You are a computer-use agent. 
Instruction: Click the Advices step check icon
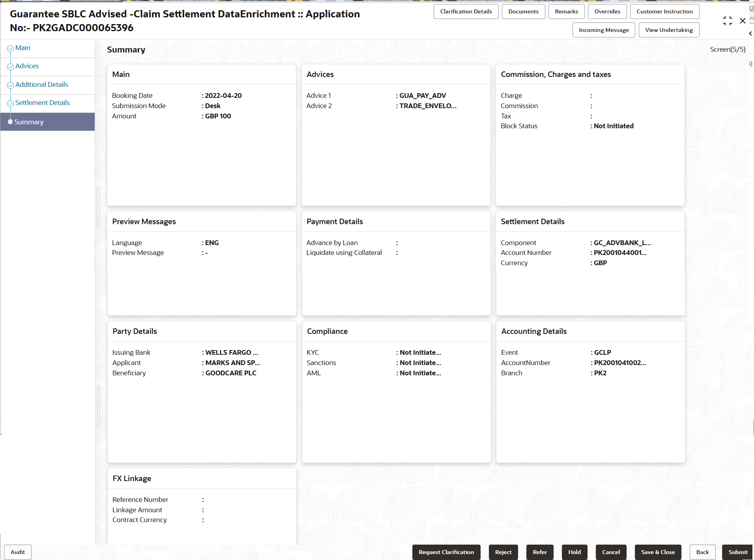(11, 67)
